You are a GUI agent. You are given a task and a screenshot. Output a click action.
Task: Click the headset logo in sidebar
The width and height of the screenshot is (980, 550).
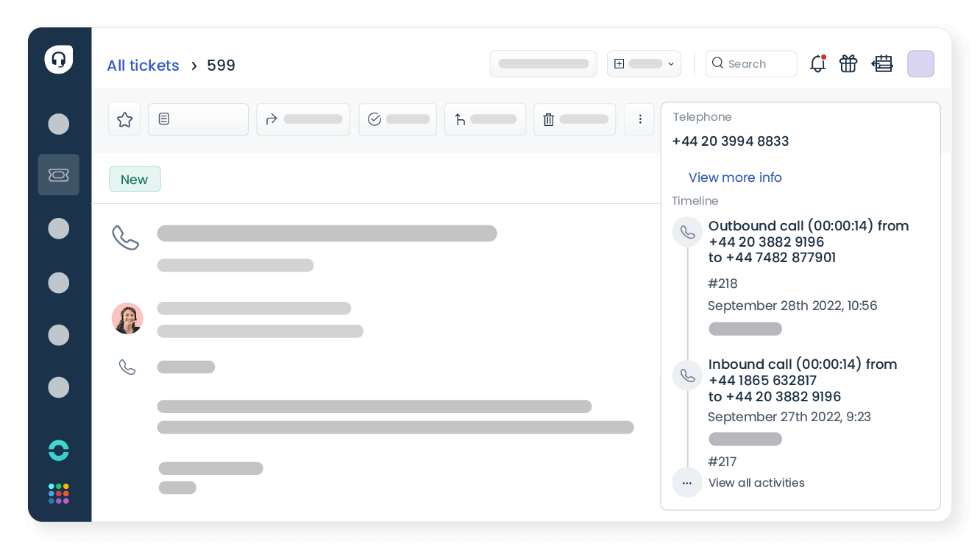pos(59,60)
